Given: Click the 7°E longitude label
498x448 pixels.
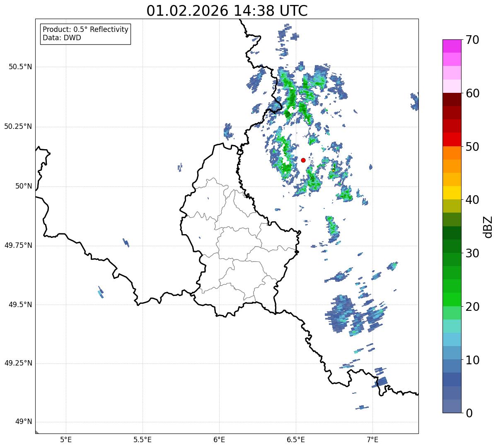Looking at the screenshot, I should (x=372, y=440).
